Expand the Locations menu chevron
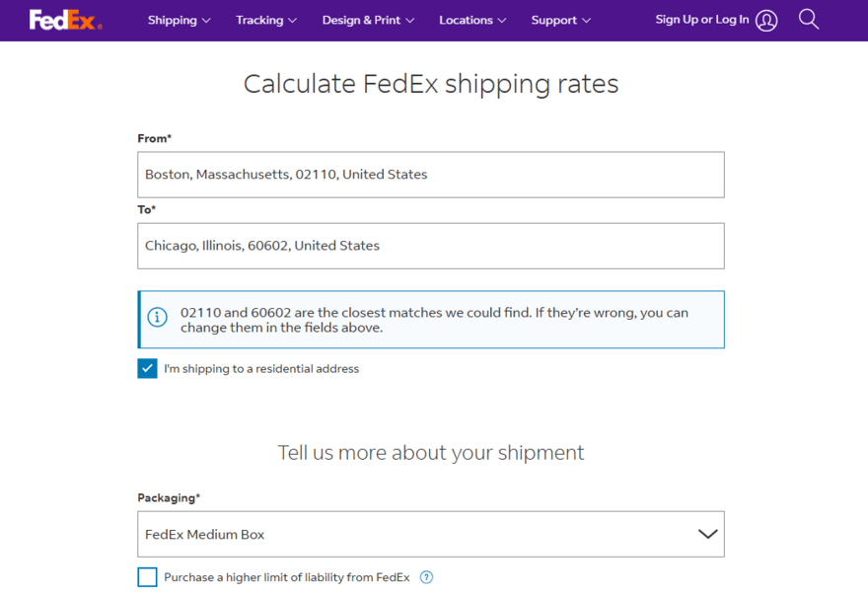The image size is (868, 597). point(502,20)
